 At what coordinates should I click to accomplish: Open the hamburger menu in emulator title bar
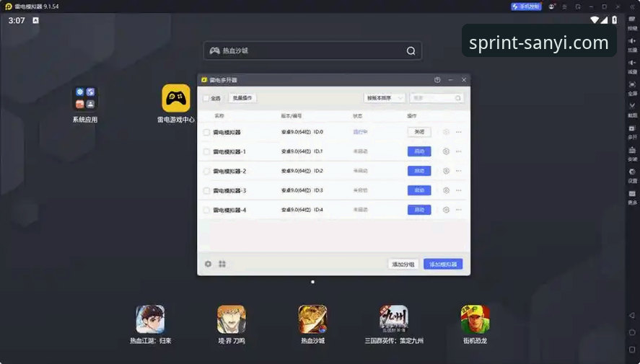(x=564, y=6)
